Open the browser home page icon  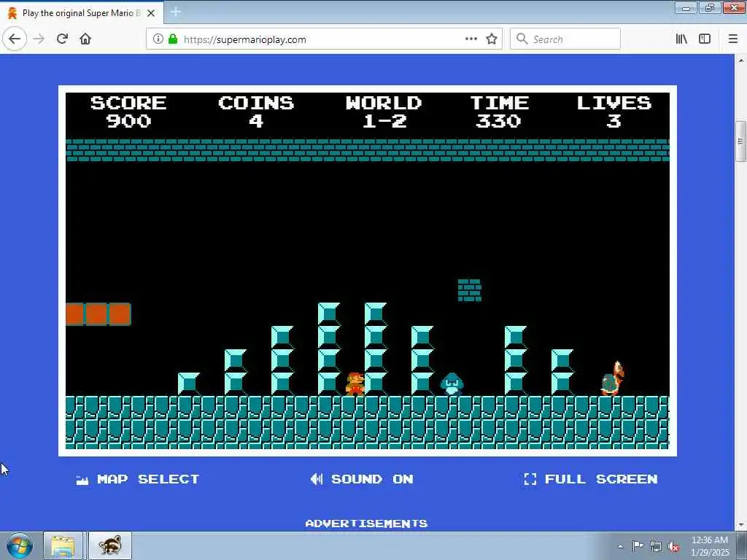click(85, 39)
